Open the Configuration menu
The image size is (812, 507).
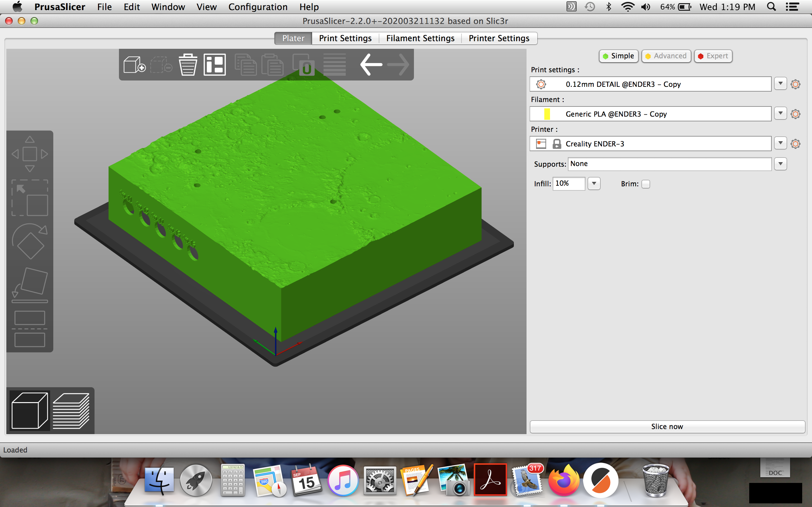tap(258, 7)
